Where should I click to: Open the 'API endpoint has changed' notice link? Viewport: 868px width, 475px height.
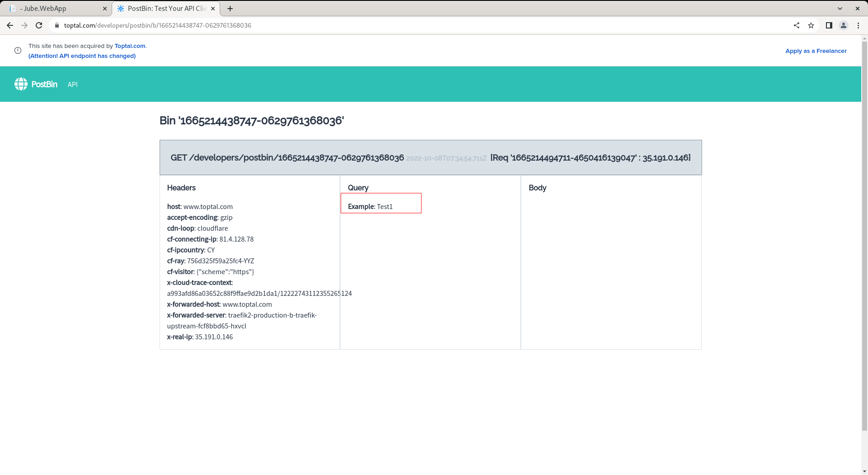tap(82, 56)
